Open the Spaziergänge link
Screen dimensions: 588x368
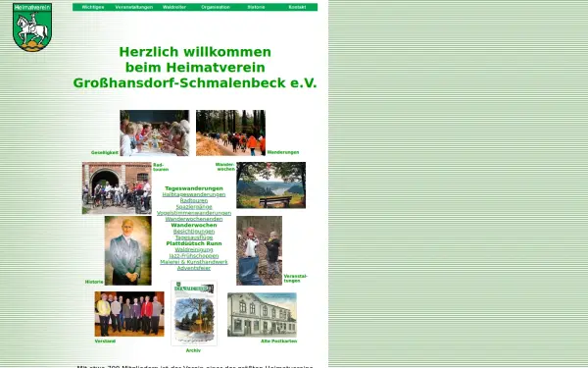coord(194,207)
